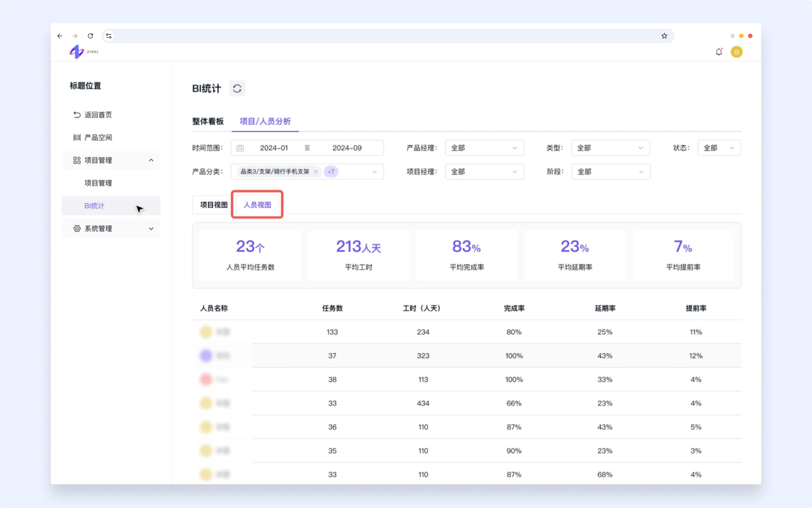The width and height of the screenshot is (812, 508).
Task: Click the browser forward arrow
Action: click(75, 36)
